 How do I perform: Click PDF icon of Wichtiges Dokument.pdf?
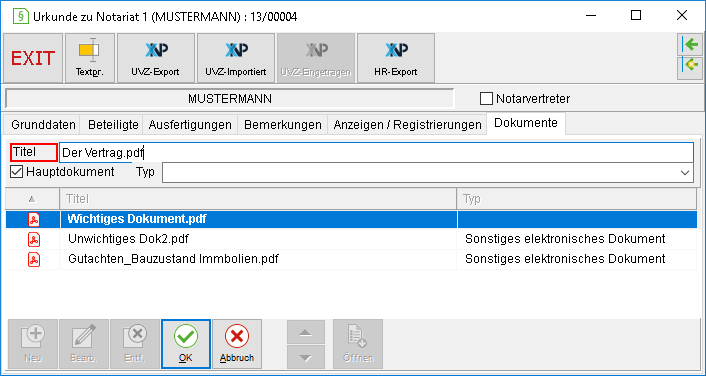point(34,219)
